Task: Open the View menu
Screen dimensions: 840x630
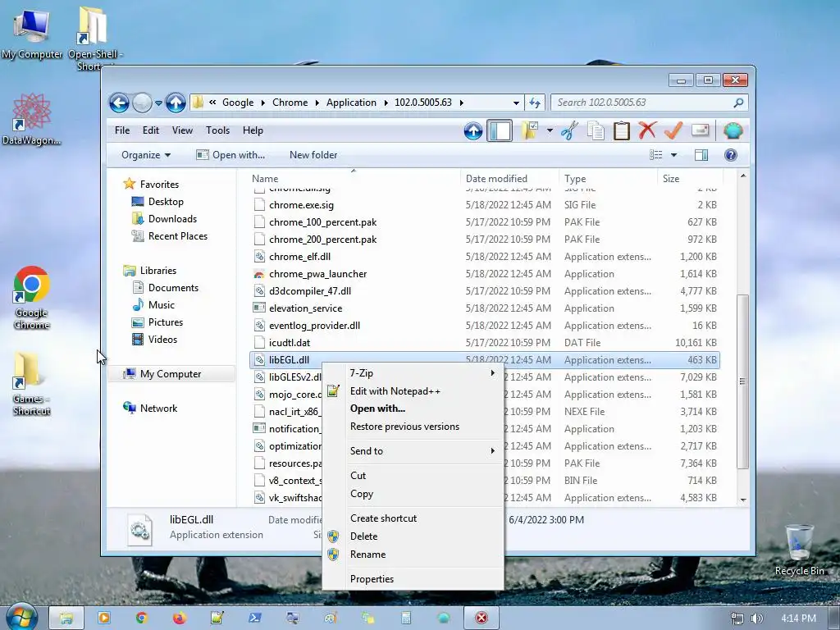Action: [x=182, y=130]
